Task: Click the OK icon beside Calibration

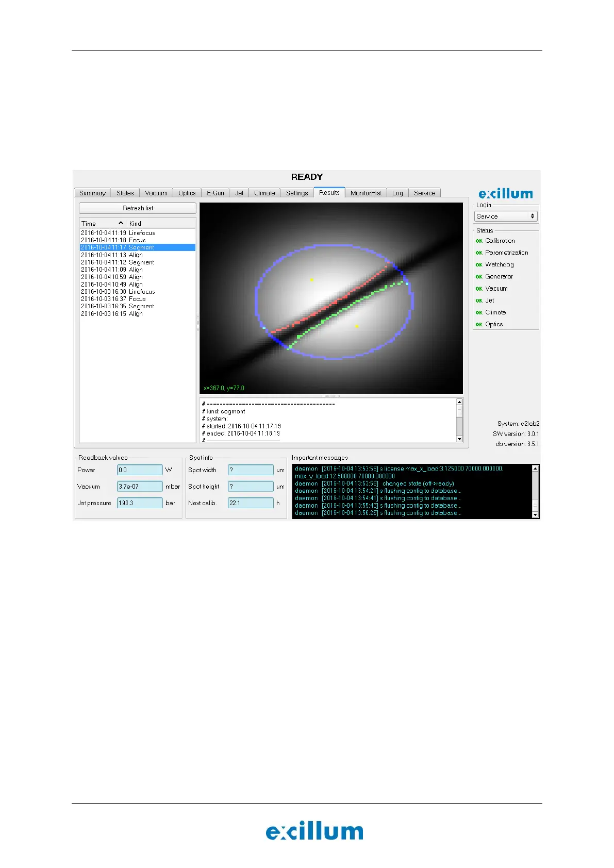Action: [479, 241]
